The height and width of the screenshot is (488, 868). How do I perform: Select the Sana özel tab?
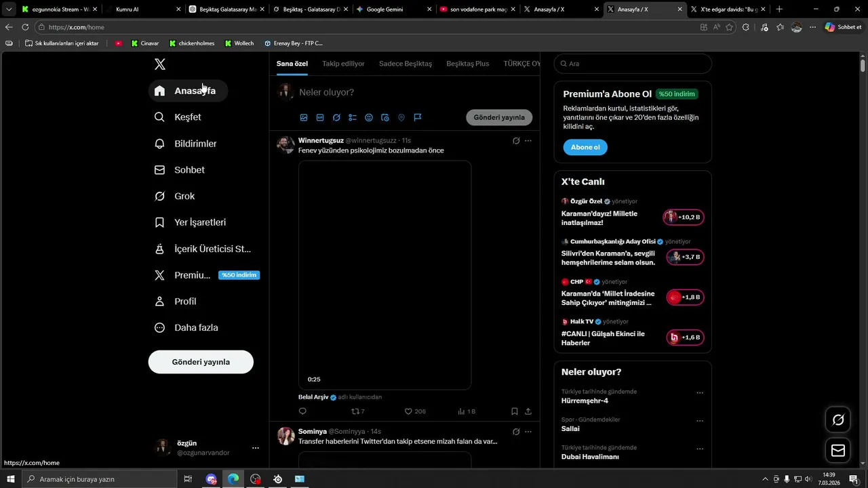pyautogui.click(x=292, y=64)
